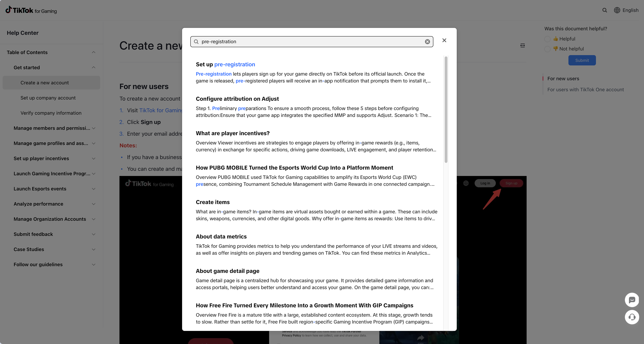Open the headset support button
Screen dimensions: 644x344
tap(632, 317)
